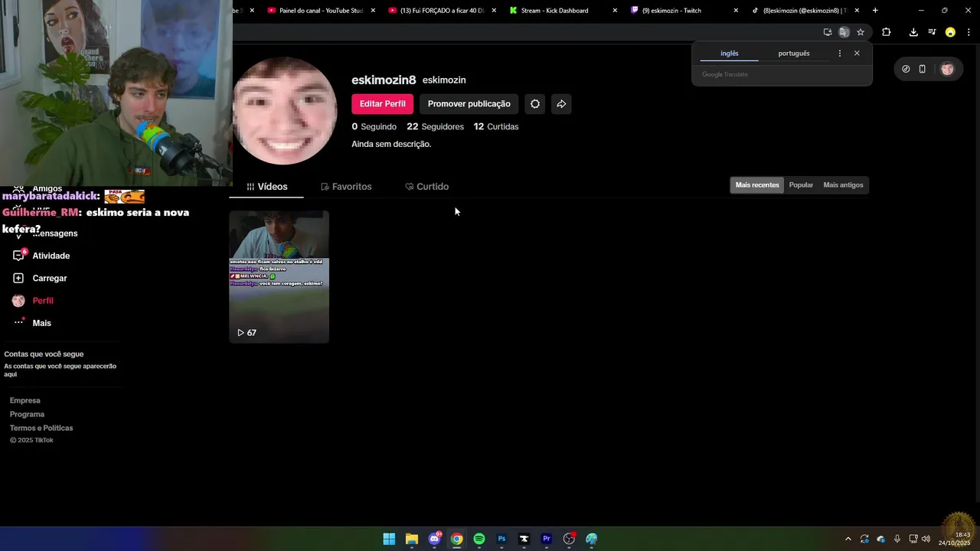The width and height of the screenshot is (980, 551).
Task: Sort videos by Mais antigos
Action: [x=843, y=185]
